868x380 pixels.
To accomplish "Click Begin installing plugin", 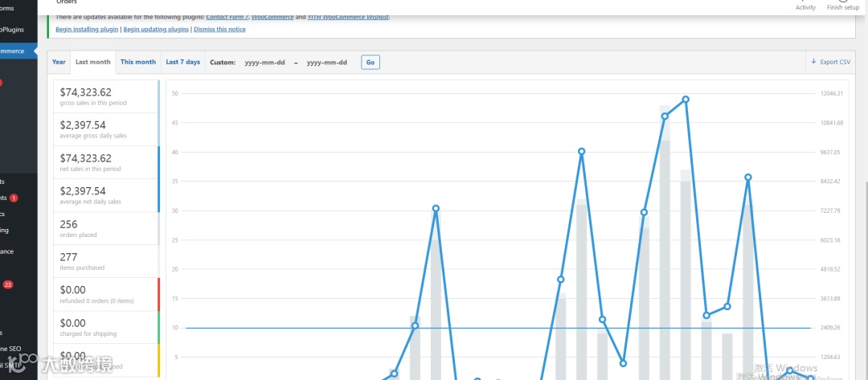I will click(87, 29).
